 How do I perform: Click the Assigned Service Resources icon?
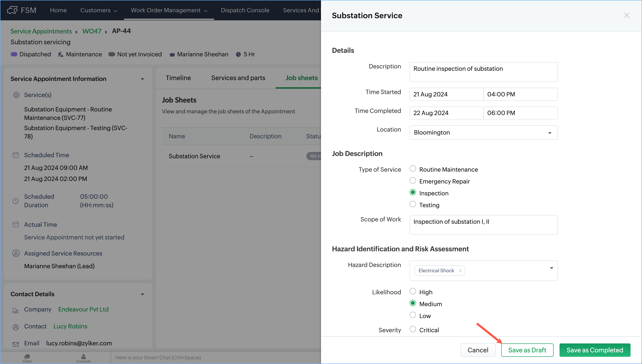[16, 253]
